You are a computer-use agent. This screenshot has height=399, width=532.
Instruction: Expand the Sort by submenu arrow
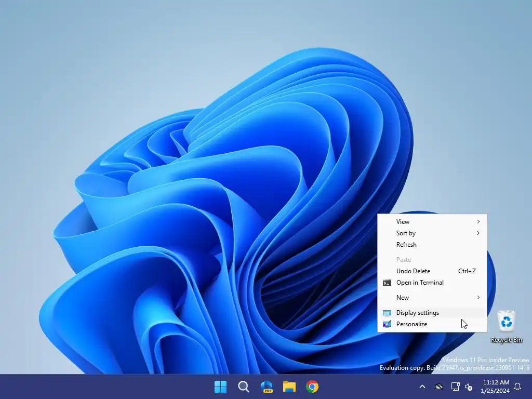click(478, 233)
